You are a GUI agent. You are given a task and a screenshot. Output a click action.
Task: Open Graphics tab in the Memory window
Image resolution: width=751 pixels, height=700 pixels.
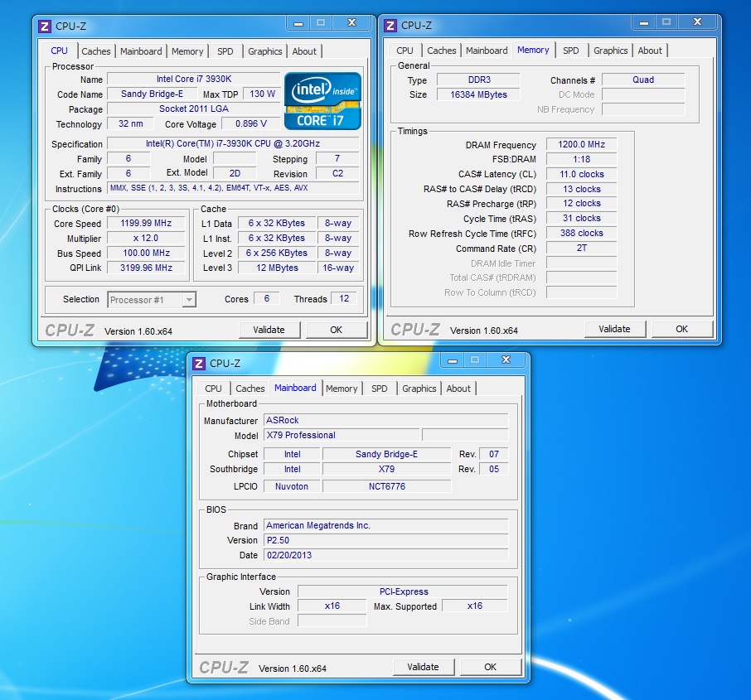point(611,51)
